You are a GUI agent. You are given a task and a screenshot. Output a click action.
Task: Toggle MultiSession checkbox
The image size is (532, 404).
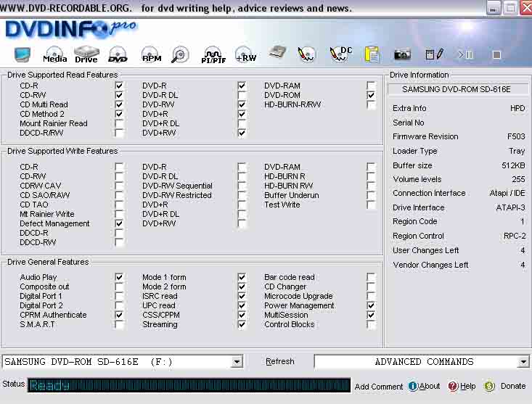click(371, 315)
